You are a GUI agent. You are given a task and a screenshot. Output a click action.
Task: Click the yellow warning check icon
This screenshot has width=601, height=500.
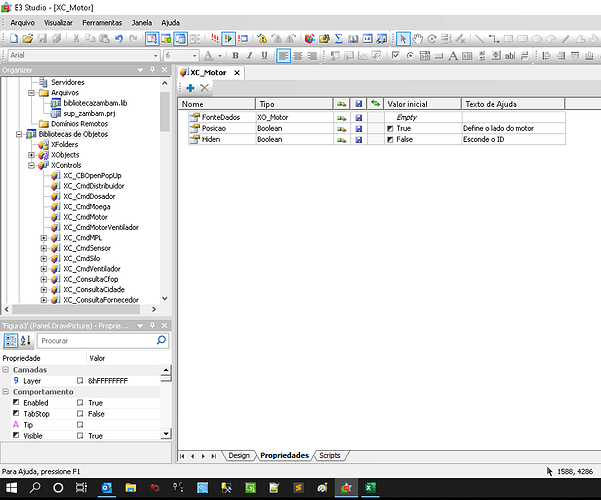[x=262, y=38]
